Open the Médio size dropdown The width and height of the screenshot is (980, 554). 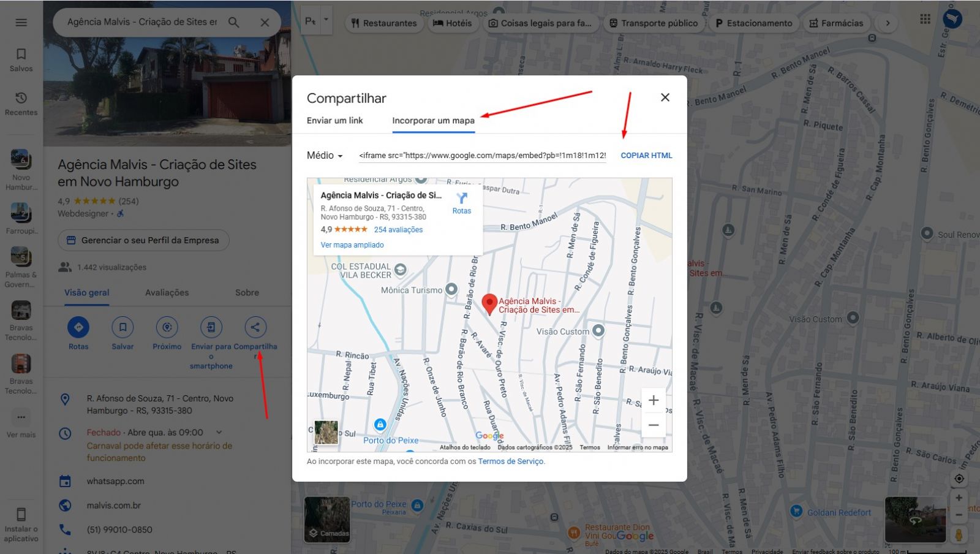[325, 156]
